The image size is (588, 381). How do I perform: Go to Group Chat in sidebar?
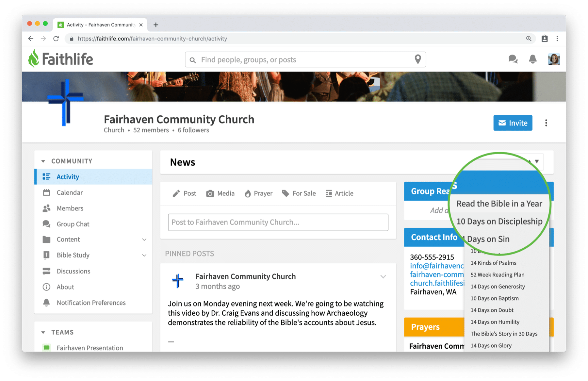pyautogui.click(x=73, y=224)
